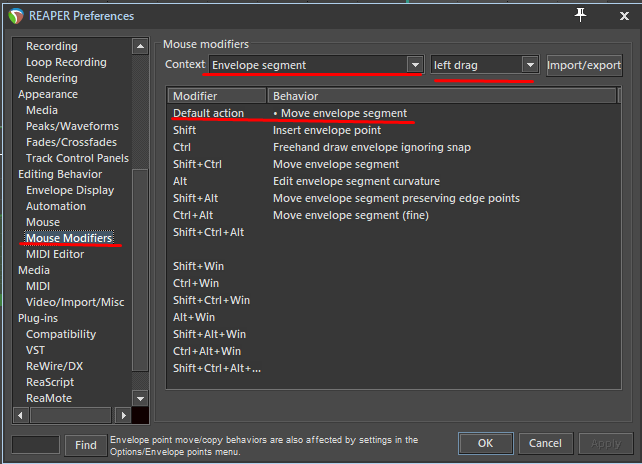The image size is (642, 464).
Task: Click the REAPER logo icon in title bar
Action: tap(16, 16)
